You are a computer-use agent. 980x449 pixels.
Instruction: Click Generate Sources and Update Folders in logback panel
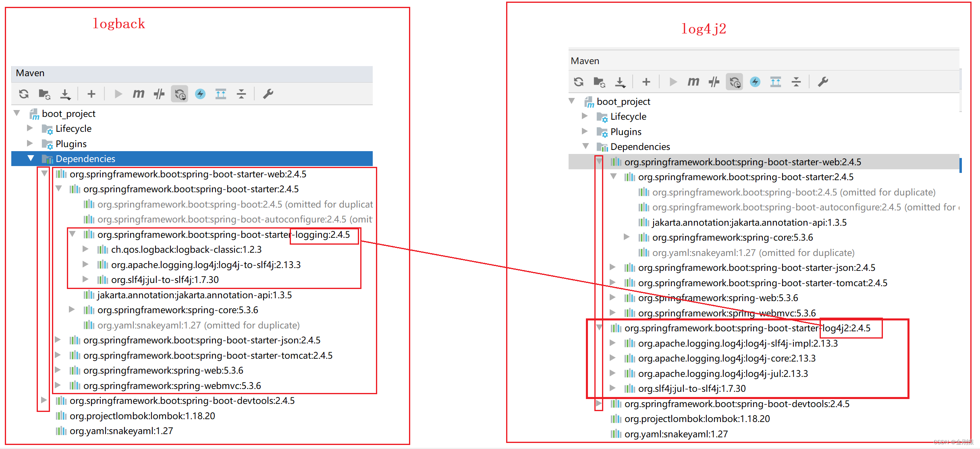point(44,94)
